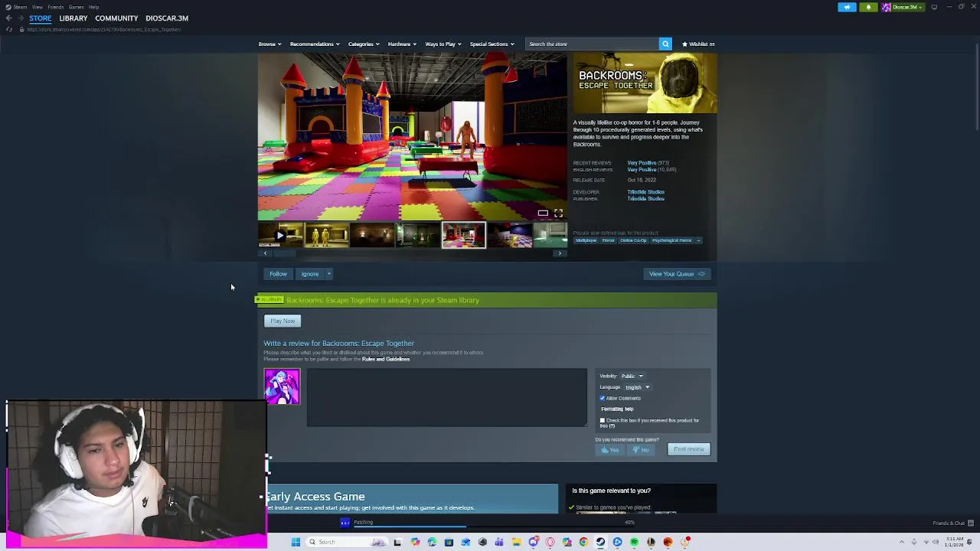Open the account name dropdown at top right

[x=903, y=7]
